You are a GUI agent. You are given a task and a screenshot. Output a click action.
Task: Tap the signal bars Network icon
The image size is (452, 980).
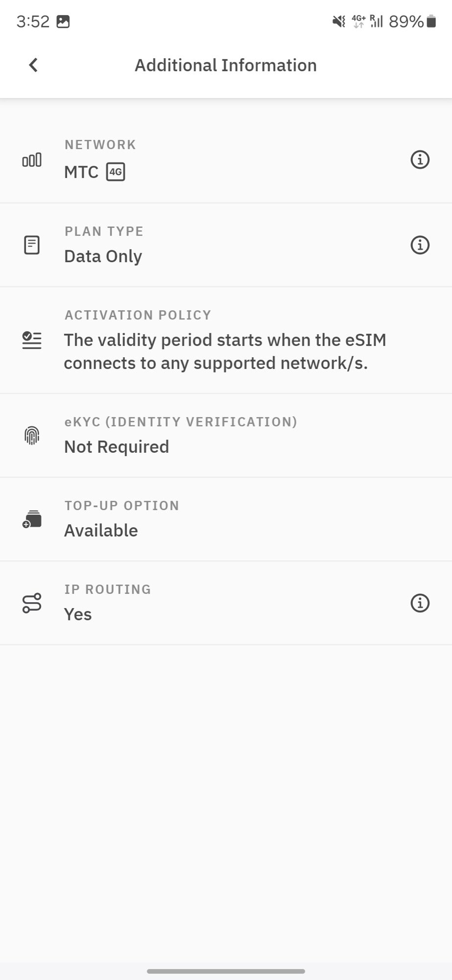tap(32, 160)
